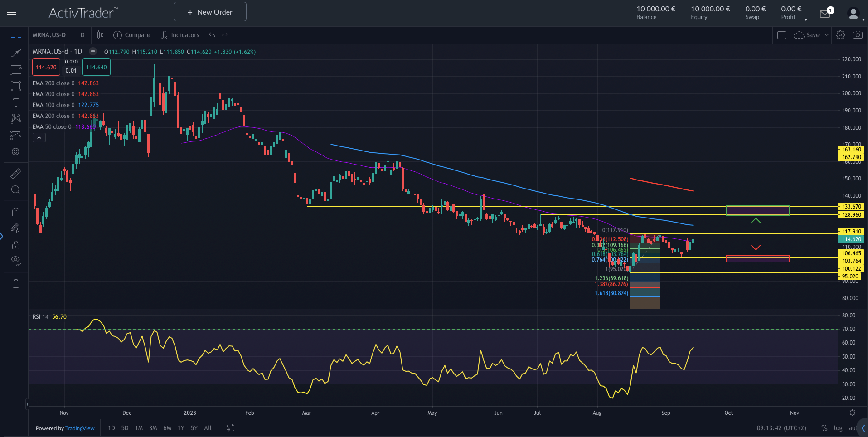
Task: Click the green 114.640 buy price box
Action: point(96,68)
